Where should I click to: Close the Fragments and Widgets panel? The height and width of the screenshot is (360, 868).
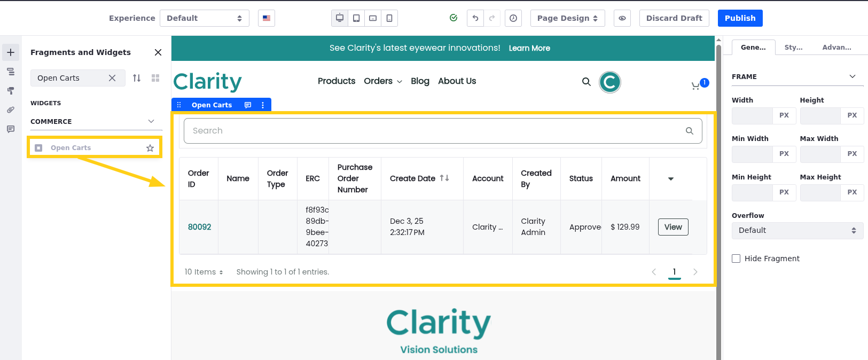158,52
